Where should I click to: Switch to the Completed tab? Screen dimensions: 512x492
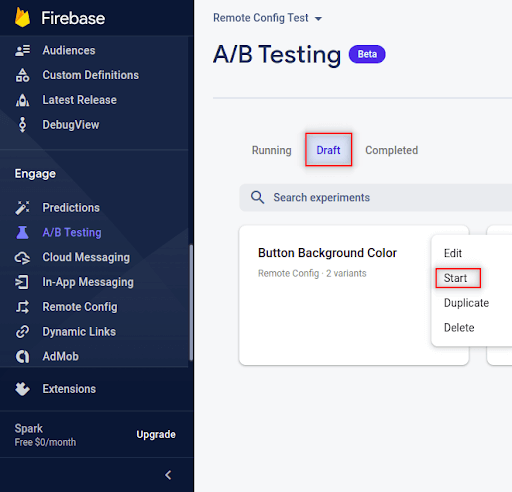click(x=392, y=150)
